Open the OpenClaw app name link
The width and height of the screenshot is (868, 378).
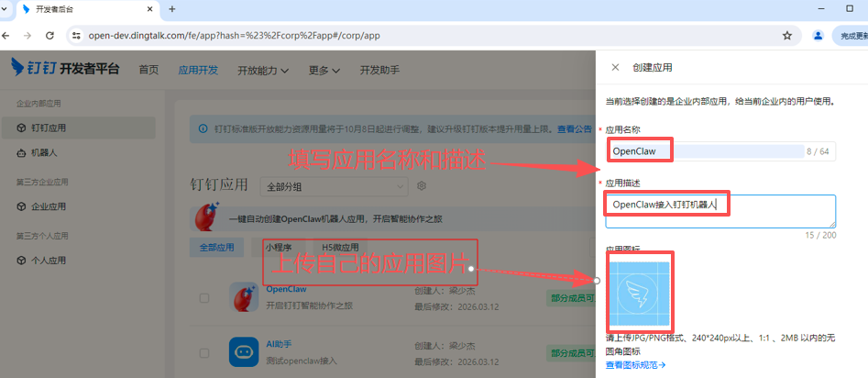286,289
